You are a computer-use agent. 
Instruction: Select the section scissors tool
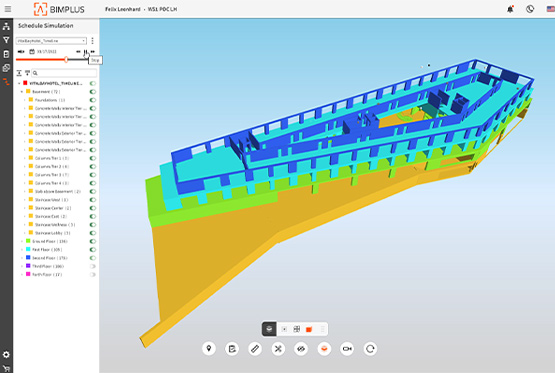click(278, 349)
